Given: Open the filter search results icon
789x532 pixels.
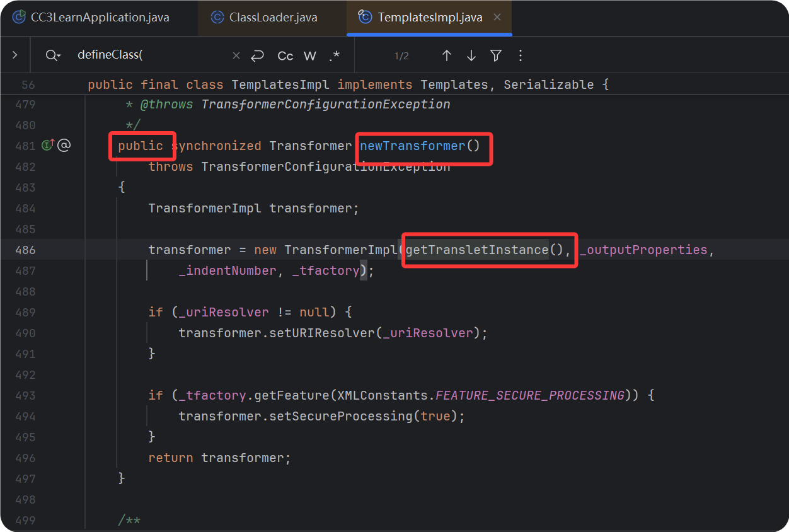Looking at the screenshot, I should tap(496, 55).
